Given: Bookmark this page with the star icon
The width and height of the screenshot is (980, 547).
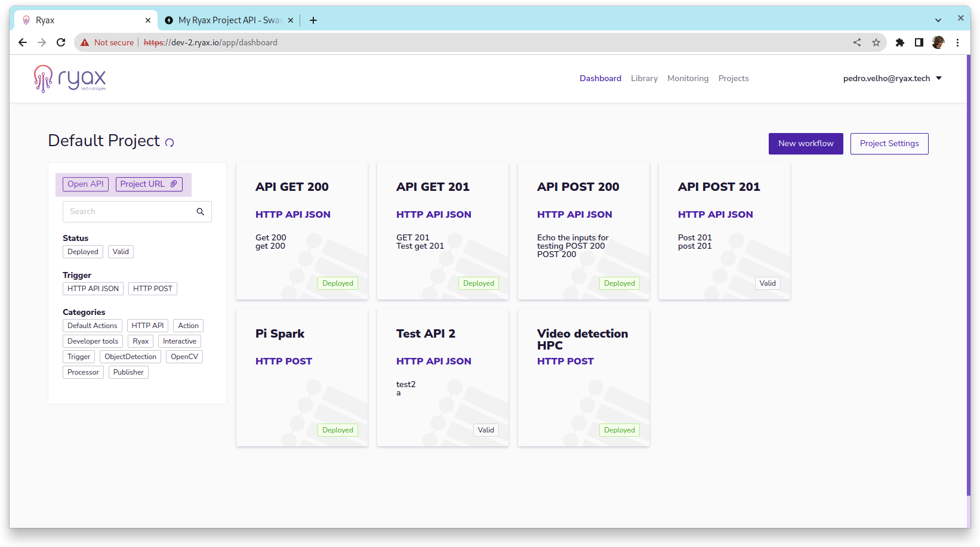Looking at the screenshot, I should [x=876, y=42].
